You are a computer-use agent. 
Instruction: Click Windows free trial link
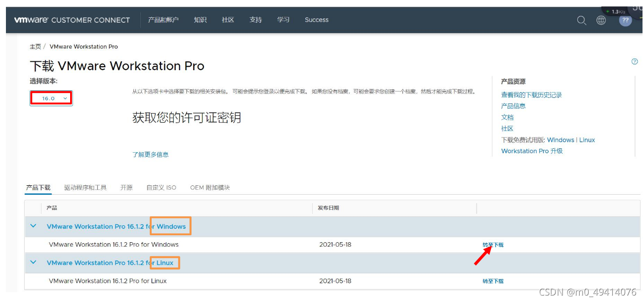pos(561,140)
